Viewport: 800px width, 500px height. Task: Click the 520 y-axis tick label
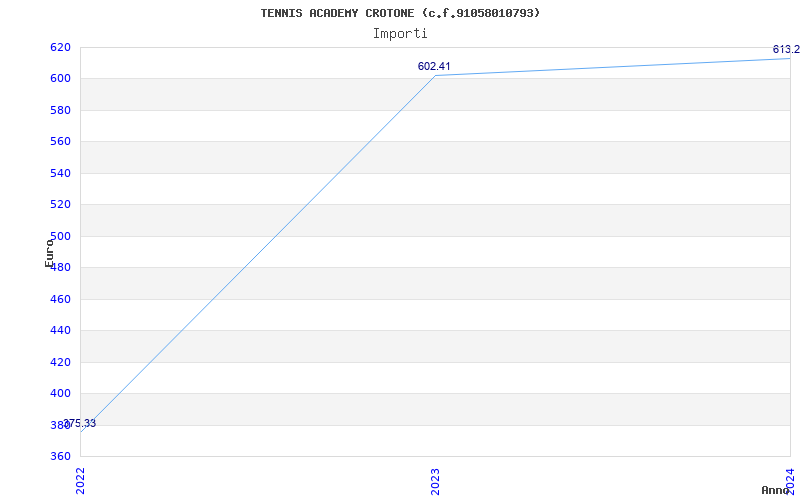pos(60,205)
